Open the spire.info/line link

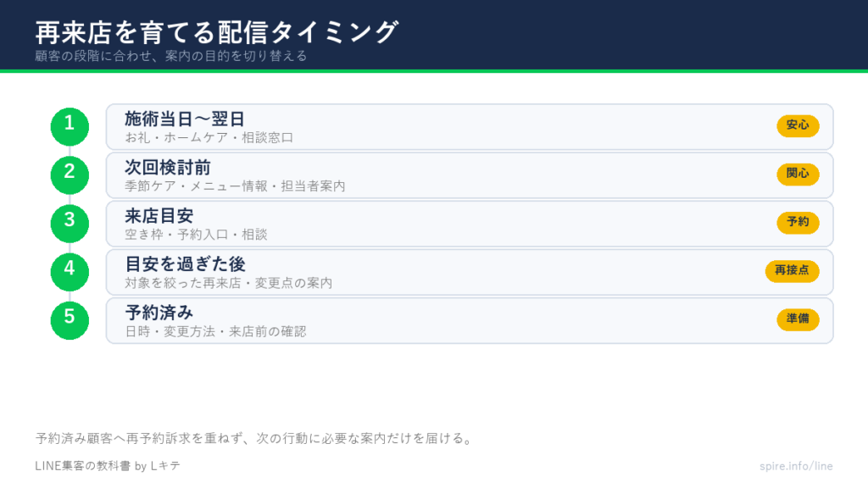click(796, 466)
